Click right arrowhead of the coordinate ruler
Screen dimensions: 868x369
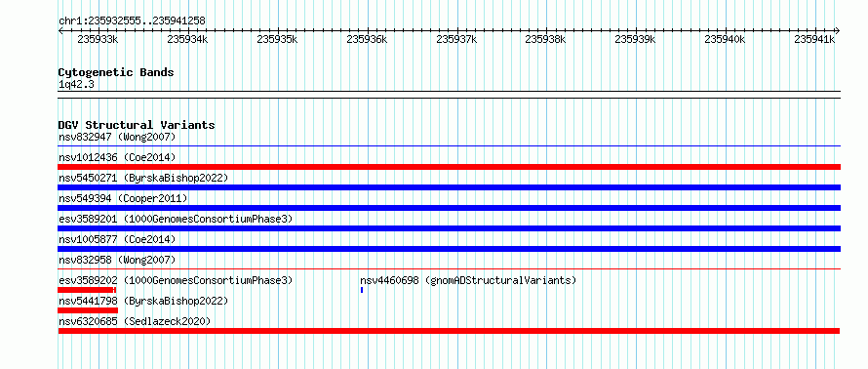point(837,30)
